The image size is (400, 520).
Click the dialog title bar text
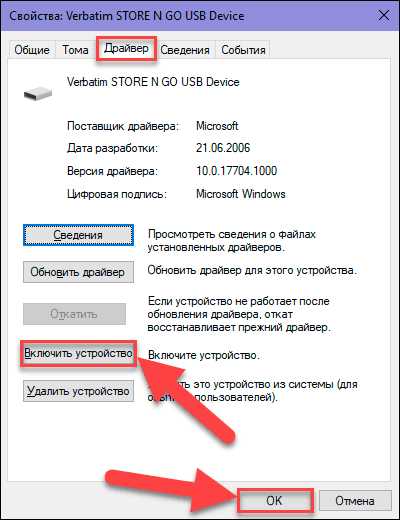127,16
